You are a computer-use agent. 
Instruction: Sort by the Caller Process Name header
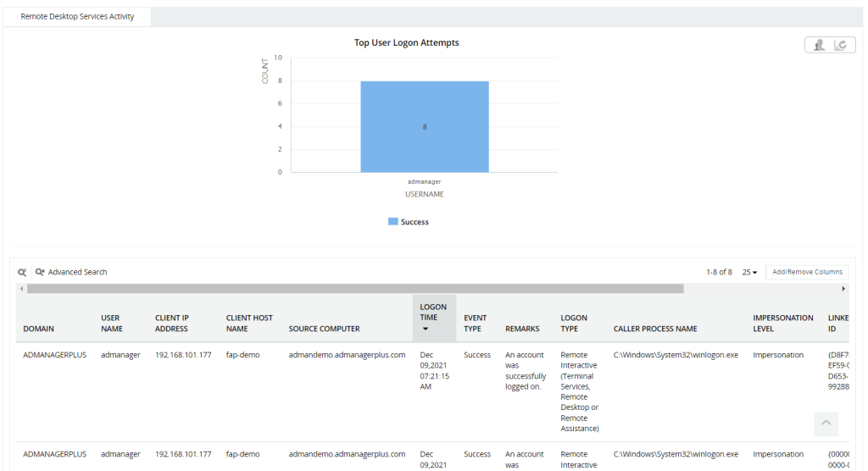(x=655, y=329)
